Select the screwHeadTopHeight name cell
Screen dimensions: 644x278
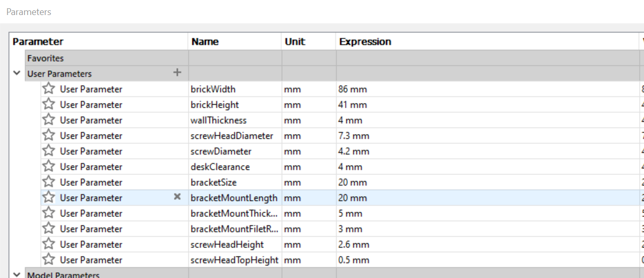(235, 260)
